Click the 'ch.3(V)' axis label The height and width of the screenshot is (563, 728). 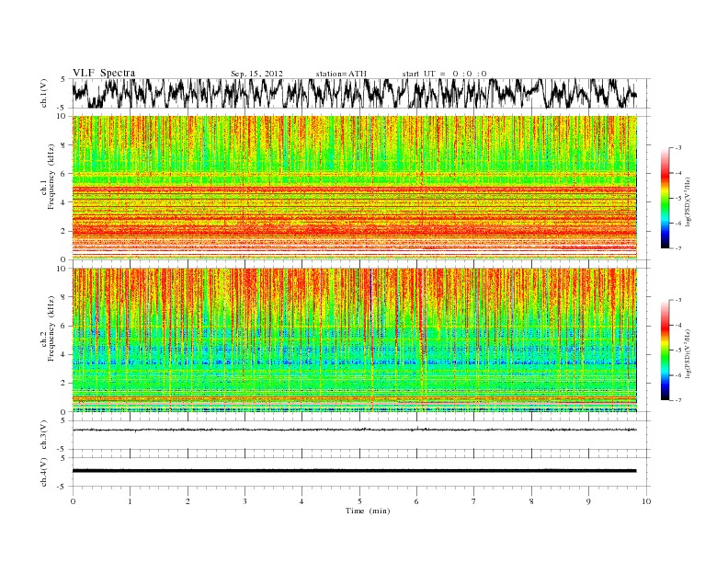coord(44,435)
